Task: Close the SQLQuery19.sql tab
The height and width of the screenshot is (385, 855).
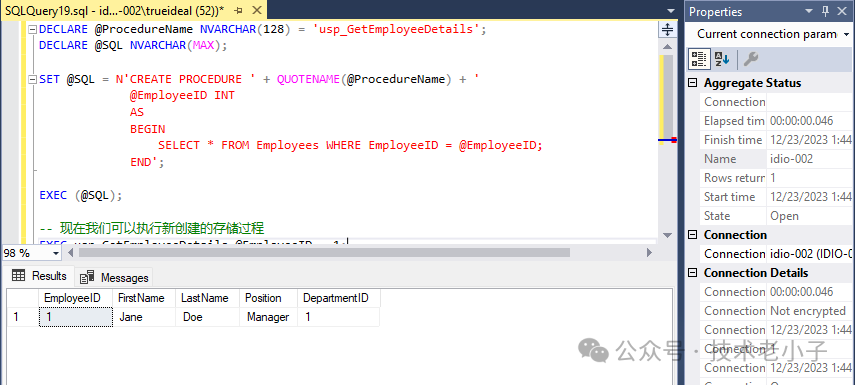Action: (x=257, y=11)
